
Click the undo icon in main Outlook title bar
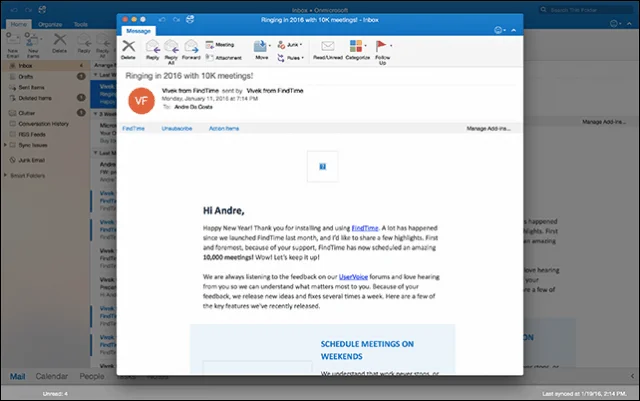click(x=14, y=10)
